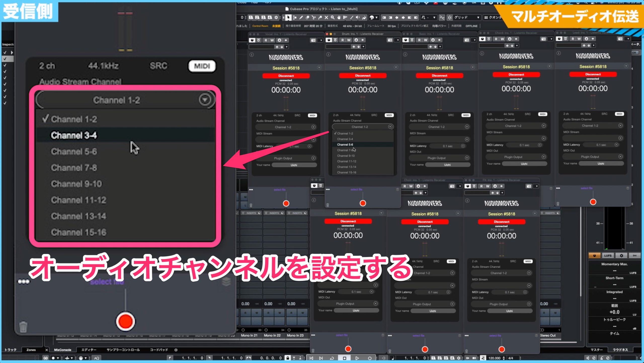Click Disconnect in Choir receiver
Viewport: 644px width, 363px height.
click(x=425, y=222)
